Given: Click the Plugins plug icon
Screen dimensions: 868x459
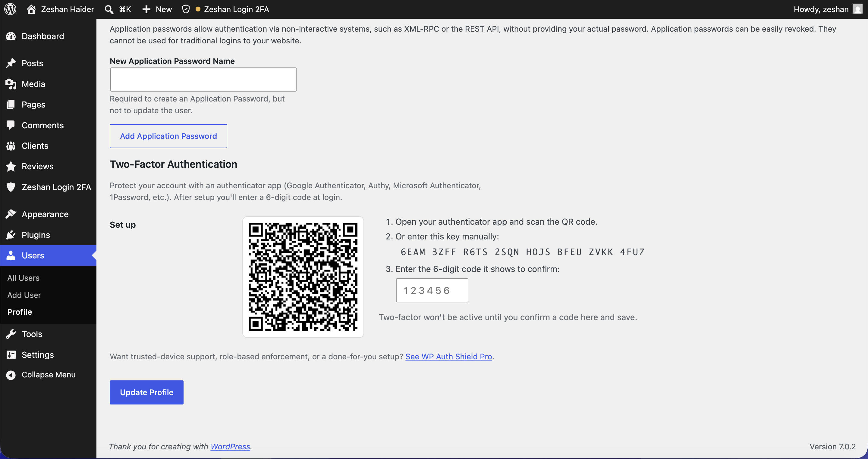Looking at the screenshot, I should tap(11, 235).
